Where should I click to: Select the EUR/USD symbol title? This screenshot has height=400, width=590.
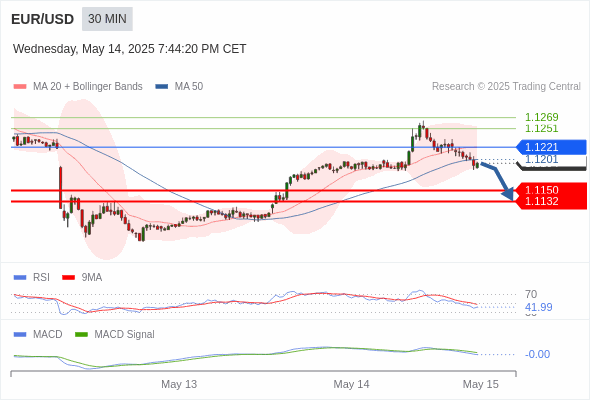(43, 19)
